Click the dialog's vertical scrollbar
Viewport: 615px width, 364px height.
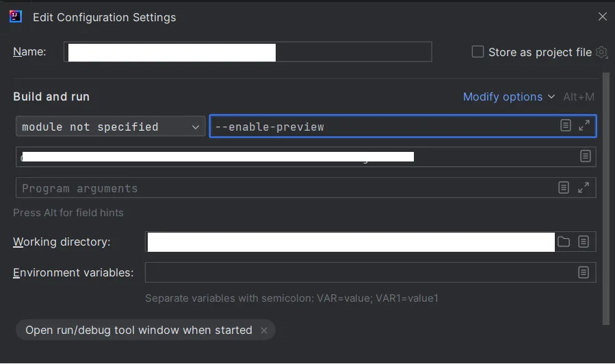pyautogui.click(x=605, y=198)
